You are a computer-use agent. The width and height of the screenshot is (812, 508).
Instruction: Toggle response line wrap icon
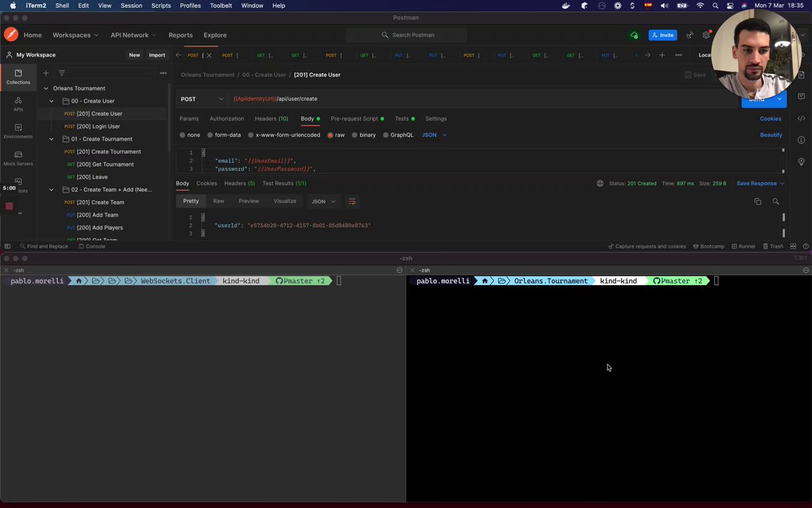point(352,201)
